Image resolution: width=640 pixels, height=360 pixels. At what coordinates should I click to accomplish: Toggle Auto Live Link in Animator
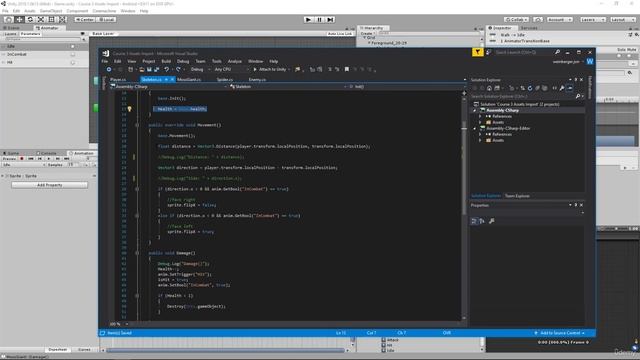(x=340, y=34)
